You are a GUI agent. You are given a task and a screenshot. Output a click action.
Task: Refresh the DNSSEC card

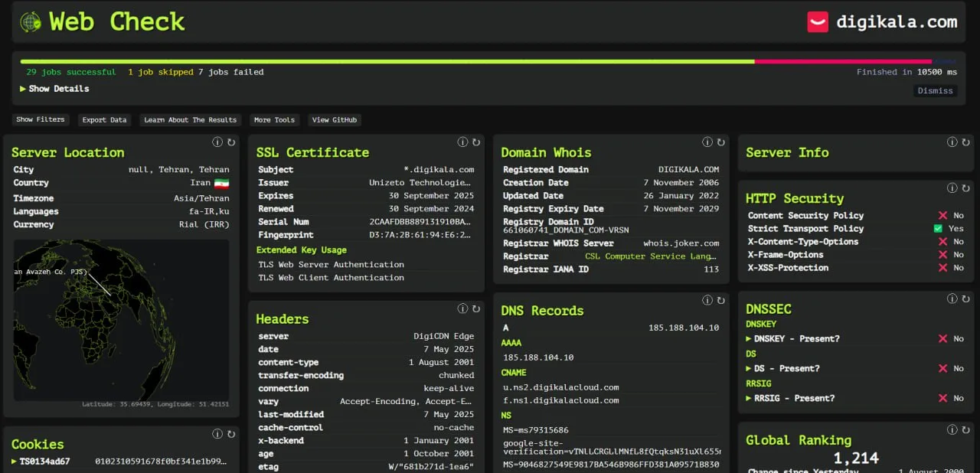click(965, 299)
